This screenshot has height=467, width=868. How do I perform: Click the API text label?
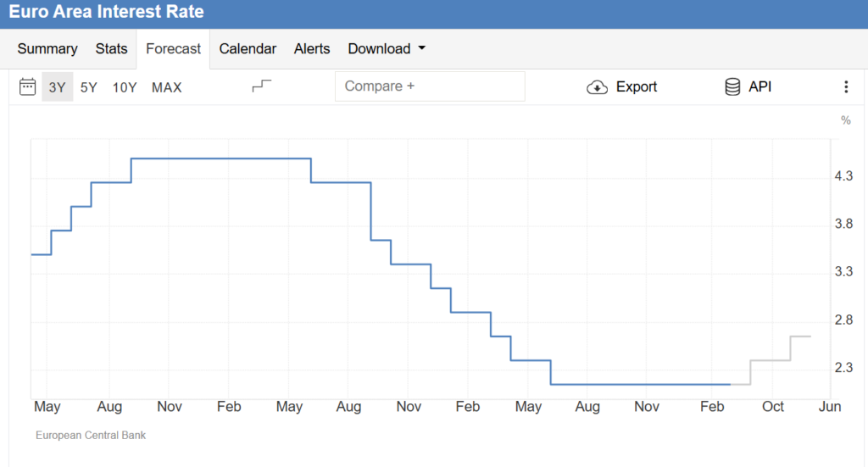point(760,86)
